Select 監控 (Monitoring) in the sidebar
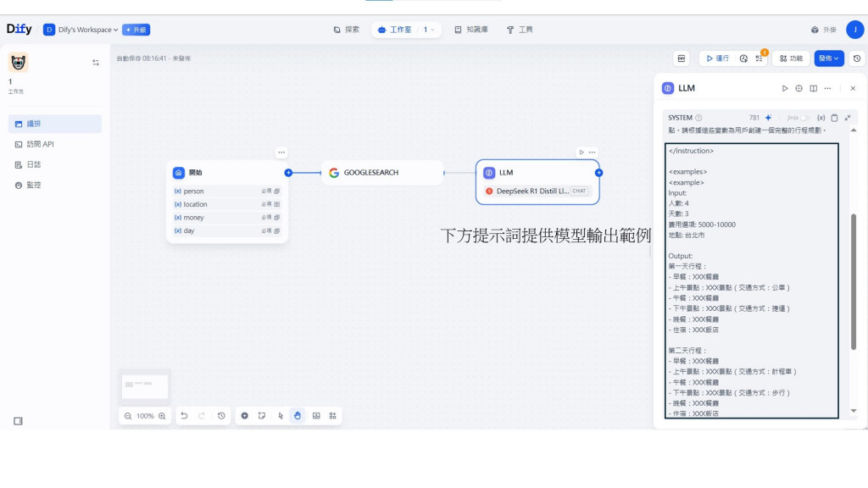The height and width of the screenshot is (488, 868). tap(55, 186)
